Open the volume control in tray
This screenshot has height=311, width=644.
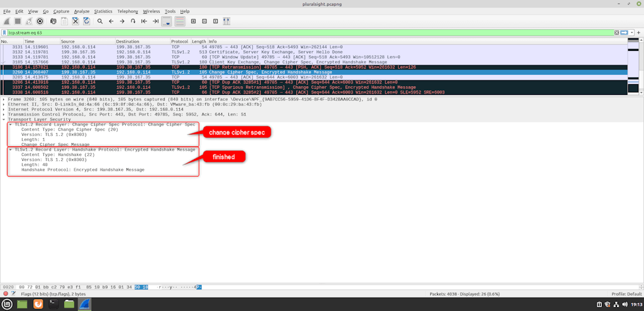point(625,305)
